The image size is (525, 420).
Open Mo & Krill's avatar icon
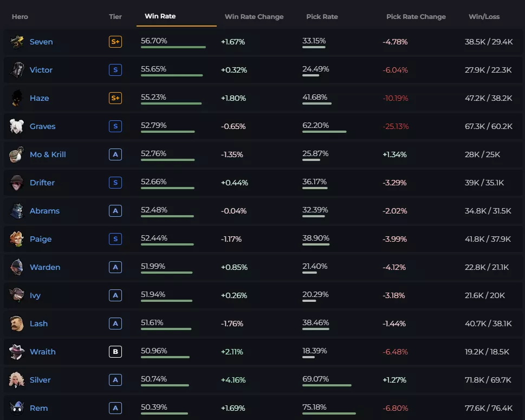(17, 154)
